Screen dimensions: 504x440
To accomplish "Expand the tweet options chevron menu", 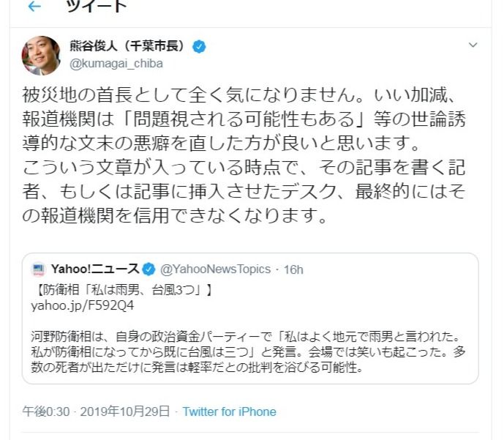I will click(473, 45).
